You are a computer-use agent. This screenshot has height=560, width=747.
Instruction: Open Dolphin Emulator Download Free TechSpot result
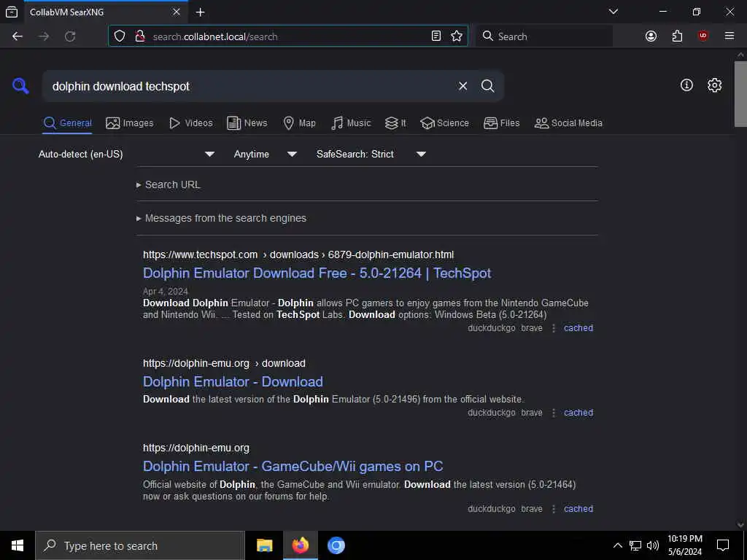point(317,273)
